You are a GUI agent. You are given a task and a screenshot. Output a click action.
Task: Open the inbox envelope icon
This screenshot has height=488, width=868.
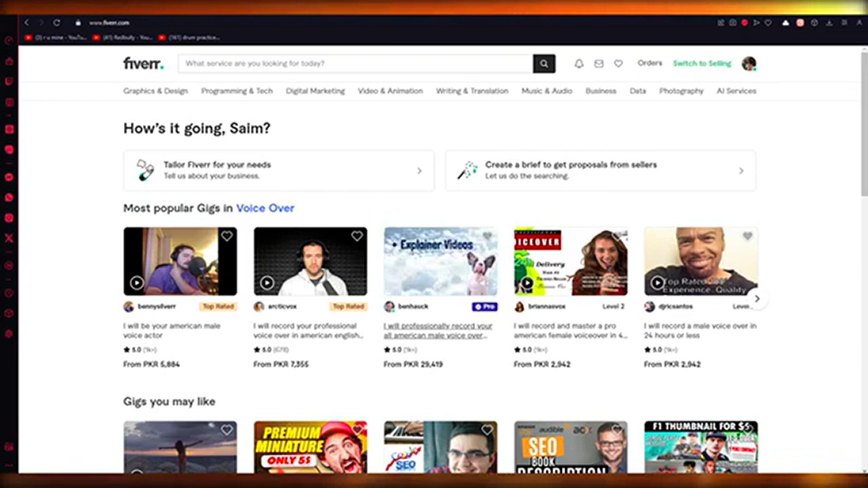coord(599,64)
